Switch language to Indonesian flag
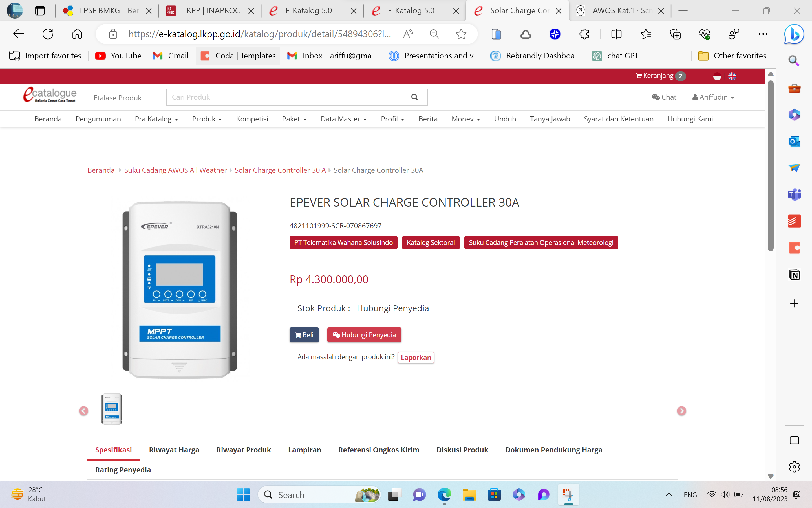The width and height of the screenshot is (812, 508). (717, 76)
